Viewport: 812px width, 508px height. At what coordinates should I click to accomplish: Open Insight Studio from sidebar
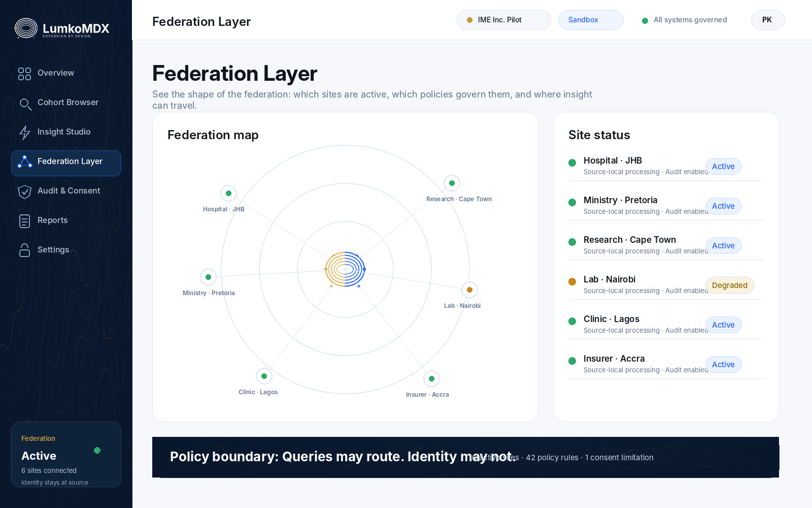click(66, 132)
